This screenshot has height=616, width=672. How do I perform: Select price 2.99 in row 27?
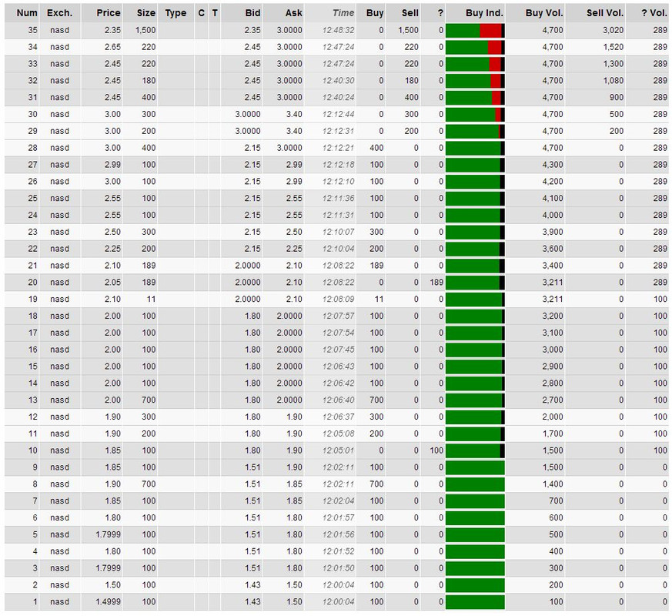[112, 165]
